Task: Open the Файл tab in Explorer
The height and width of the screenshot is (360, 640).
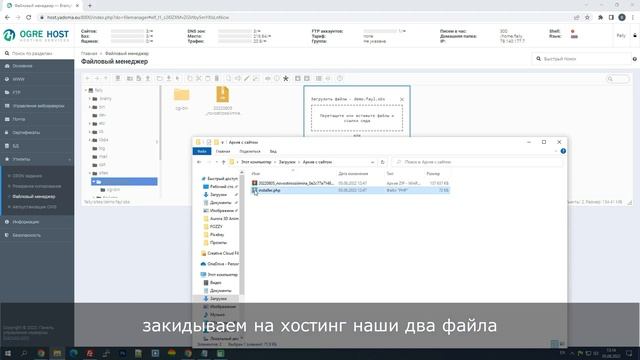Action: [202, 151]
